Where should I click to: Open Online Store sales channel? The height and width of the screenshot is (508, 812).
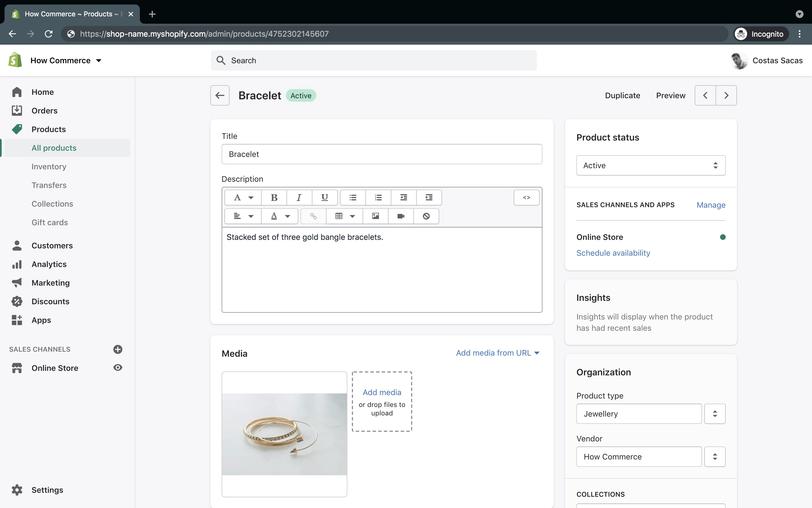(x=55, y=368)
